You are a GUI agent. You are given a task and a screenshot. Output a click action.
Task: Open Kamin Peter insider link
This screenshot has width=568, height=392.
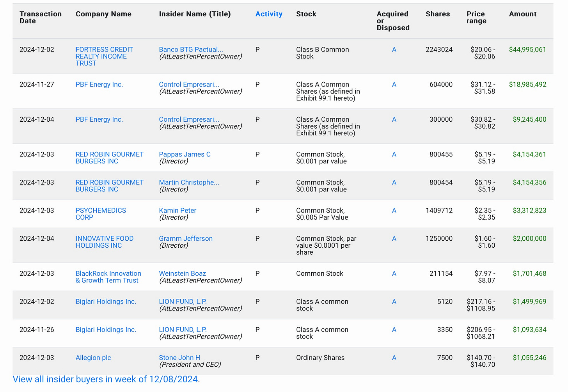(177, 211)
